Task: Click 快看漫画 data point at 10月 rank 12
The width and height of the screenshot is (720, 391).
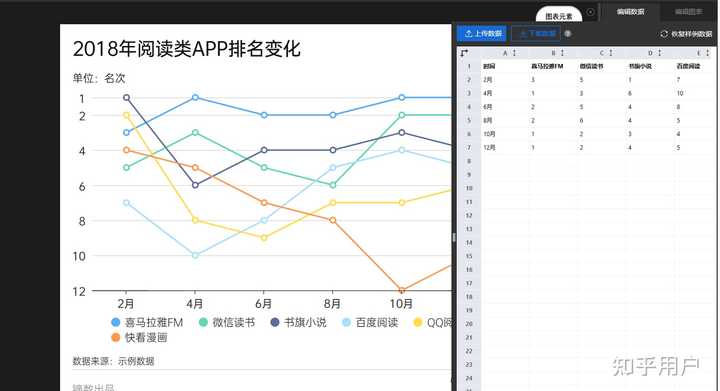Action: 402,290
